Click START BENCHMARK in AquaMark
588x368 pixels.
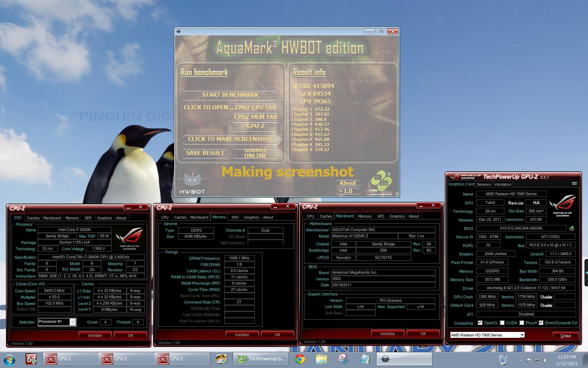click(x=230, y=95)
